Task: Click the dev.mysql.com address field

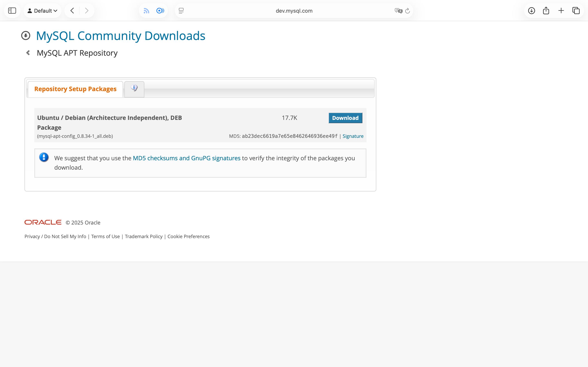Action: click(294, 11)
